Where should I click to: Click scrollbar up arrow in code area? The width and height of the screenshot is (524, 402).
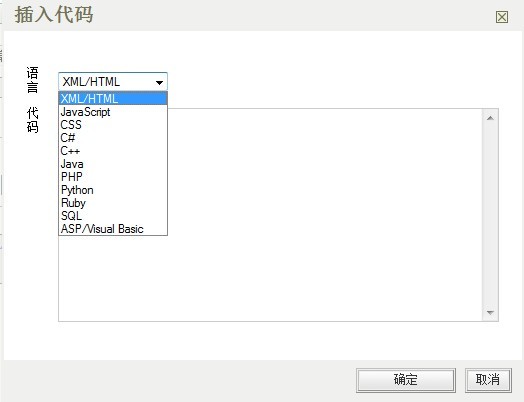pyautogui.click(x=490, y=118)
